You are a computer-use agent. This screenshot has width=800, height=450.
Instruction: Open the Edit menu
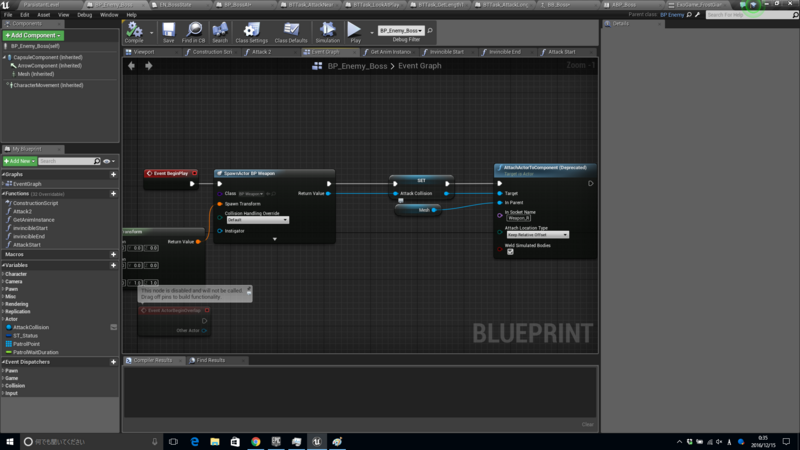tap(24, 15)
